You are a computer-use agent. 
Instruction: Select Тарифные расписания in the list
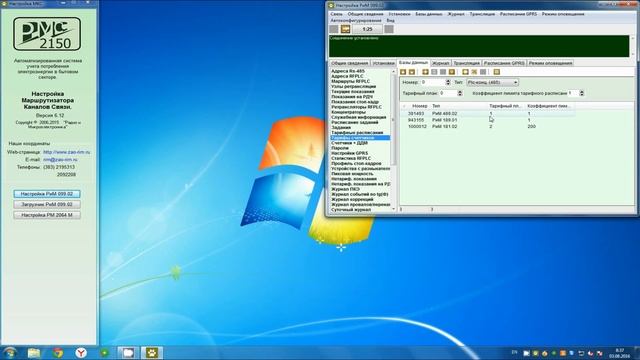tap(357, 133)
